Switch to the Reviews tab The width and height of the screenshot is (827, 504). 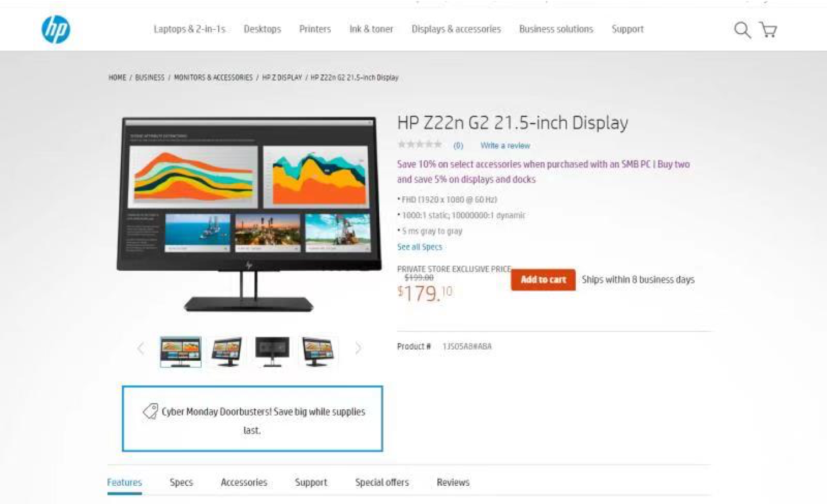[x=453, y=482]
